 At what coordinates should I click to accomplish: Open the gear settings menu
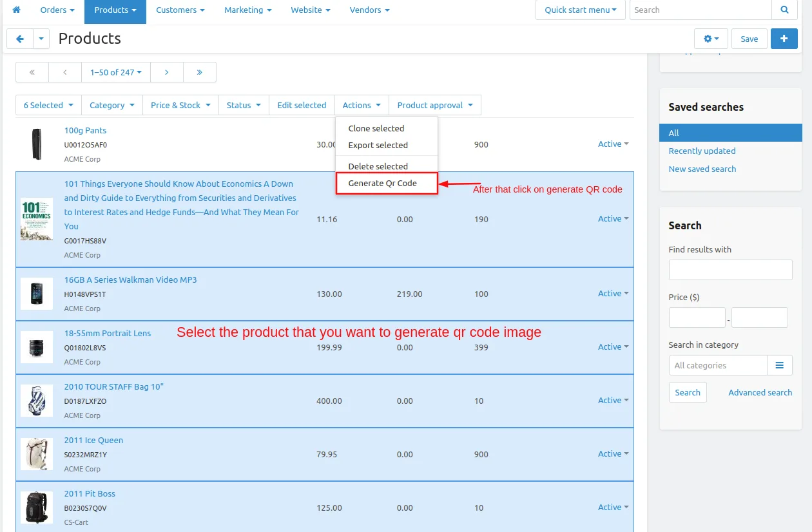pyautogui.click(x=711, y=39)
